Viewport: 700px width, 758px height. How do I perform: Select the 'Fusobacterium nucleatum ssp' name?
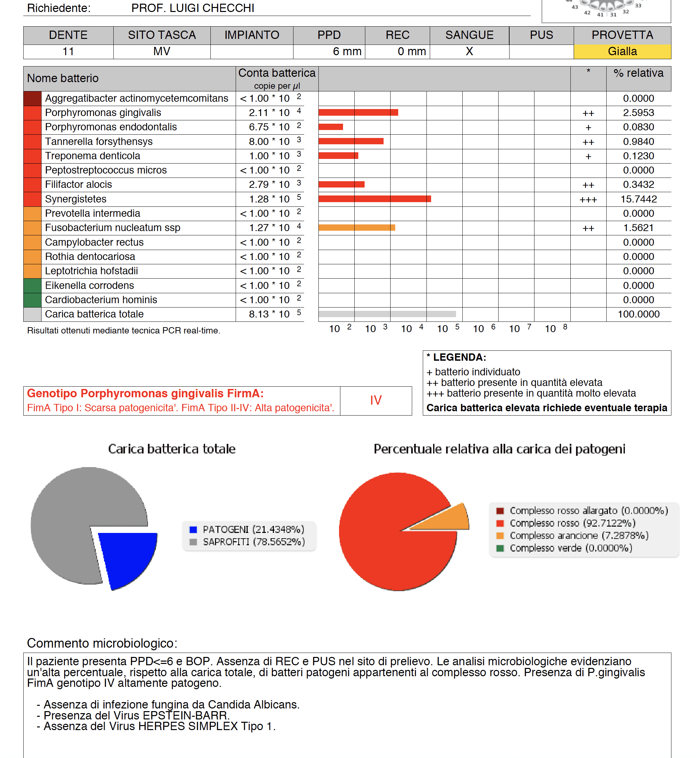(112, 228)
